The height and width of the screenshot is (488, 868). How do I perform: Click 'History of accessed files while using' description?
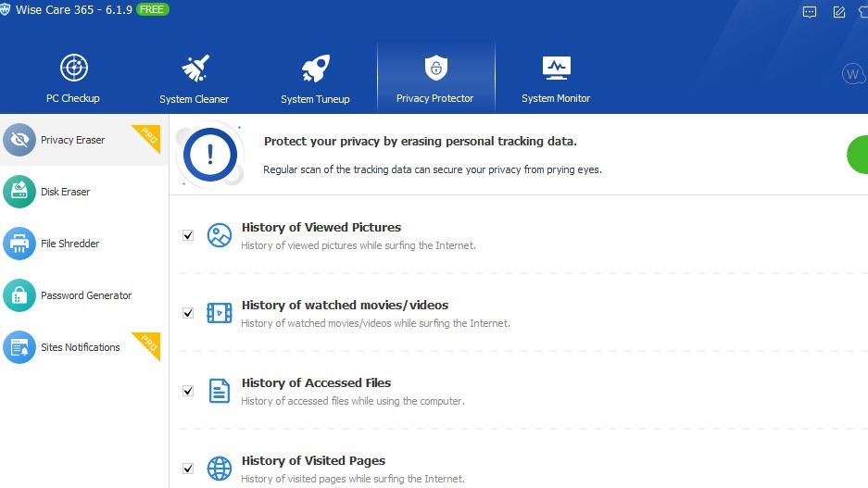(353, 401)
